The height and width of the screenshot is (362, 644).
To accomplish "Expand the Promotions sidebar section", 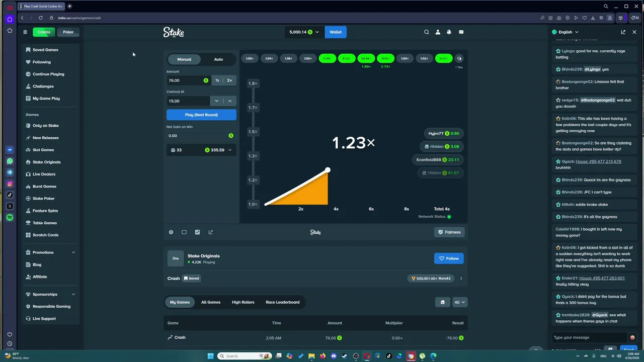I will coord(50,252).
